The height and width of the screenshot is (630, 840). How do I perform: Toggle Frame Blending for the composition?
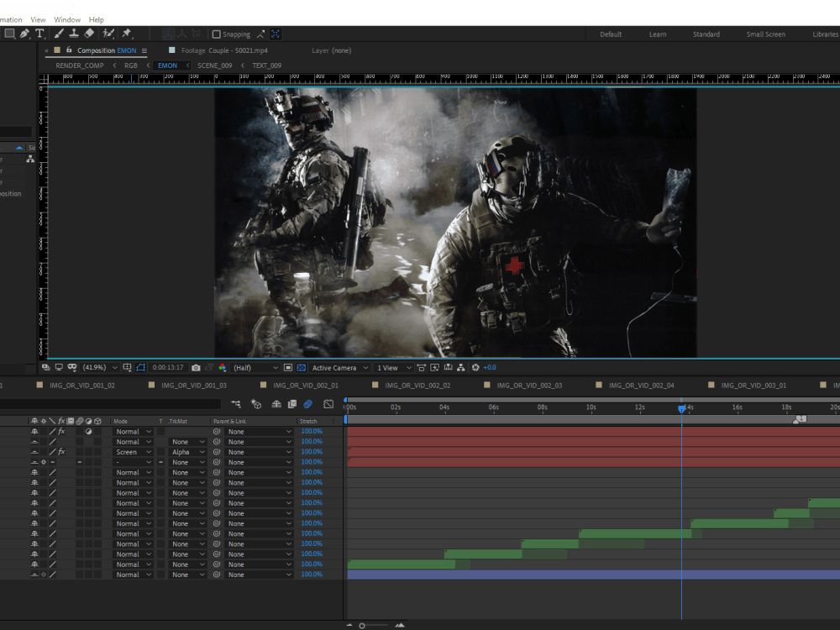(292, 404)
